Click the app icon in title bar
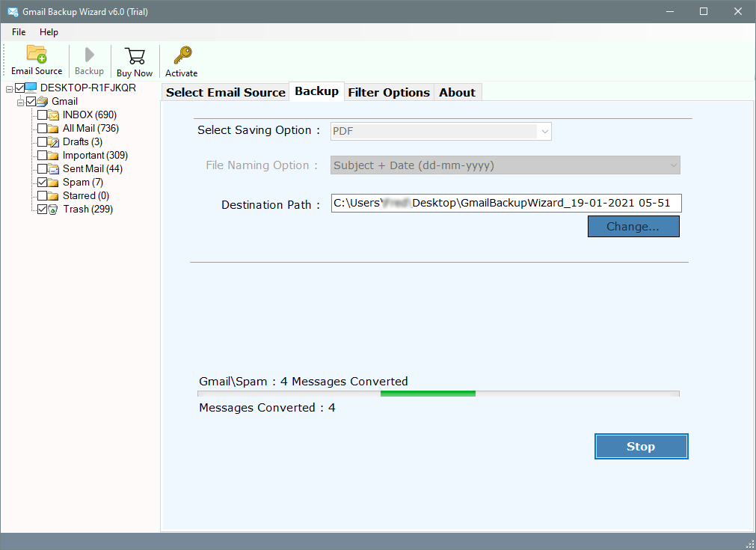 (13, 11)
